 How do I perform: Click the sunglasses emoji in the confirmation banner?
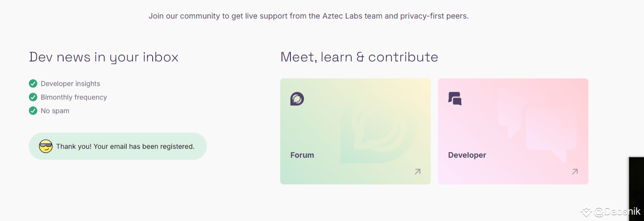[46, 146]
